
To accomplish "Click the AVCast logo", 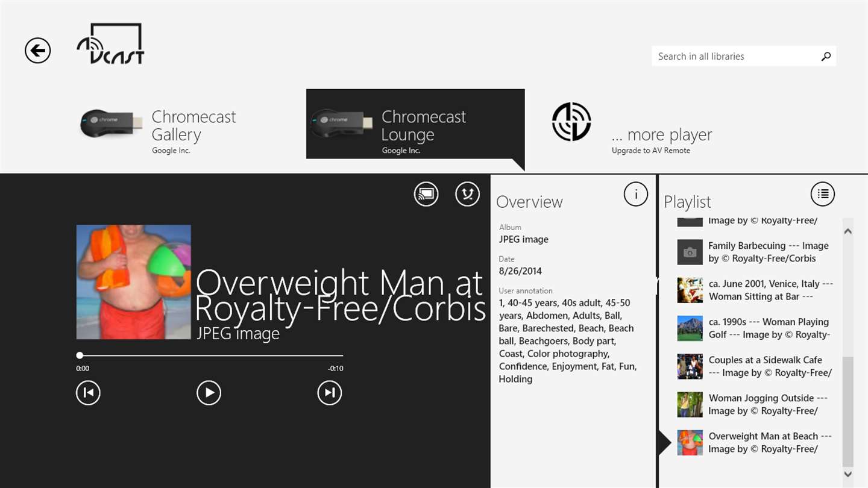I will coord(110,43).
